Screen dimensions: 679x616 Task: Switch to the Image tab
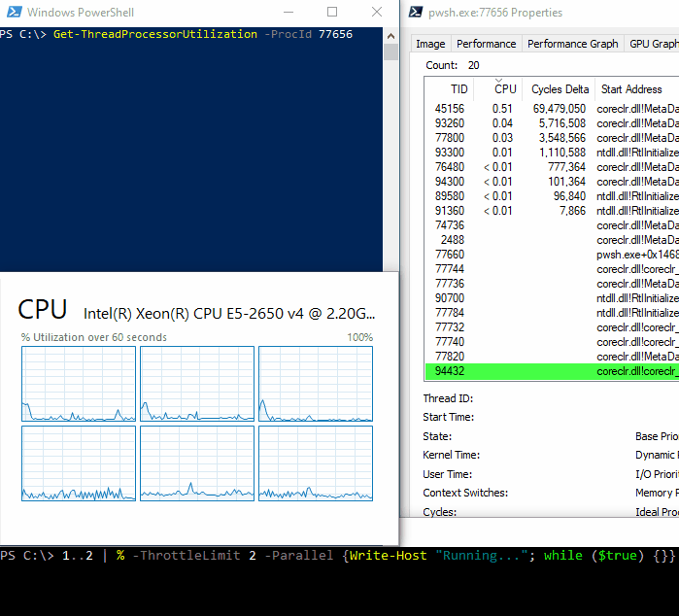(430, 44)
